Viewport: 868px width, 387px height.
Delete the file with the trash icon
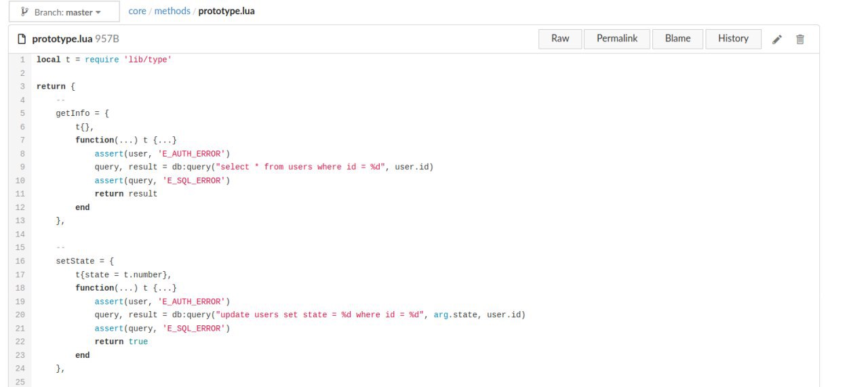pyautogui.click(x=800, y=39)
